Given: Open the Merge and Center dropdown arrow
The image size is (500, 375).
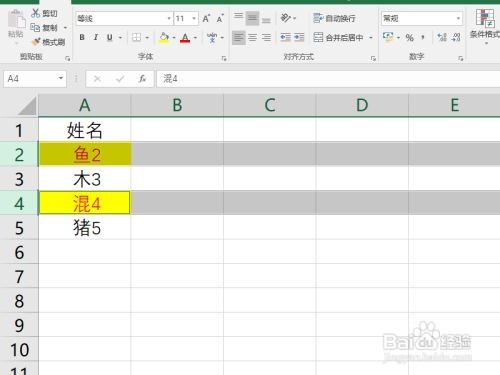Looking at the screenshot, I should (x=371, y=37).
